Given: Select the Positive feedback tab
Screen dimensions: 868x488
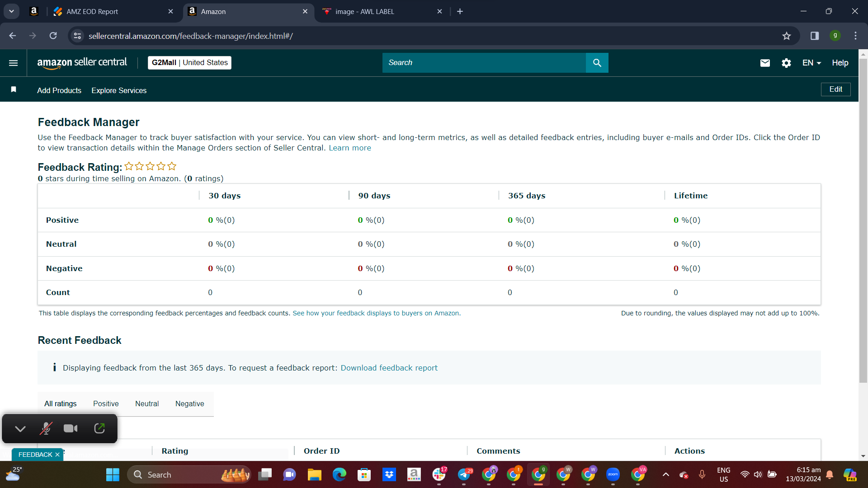Looking at the screenshot, I should pos(106,404).
